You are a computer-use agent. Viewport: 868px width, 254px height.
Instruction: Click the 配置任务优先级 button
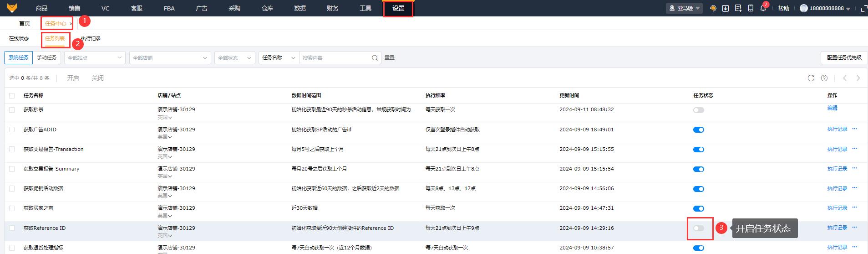(x=844, y=57)
